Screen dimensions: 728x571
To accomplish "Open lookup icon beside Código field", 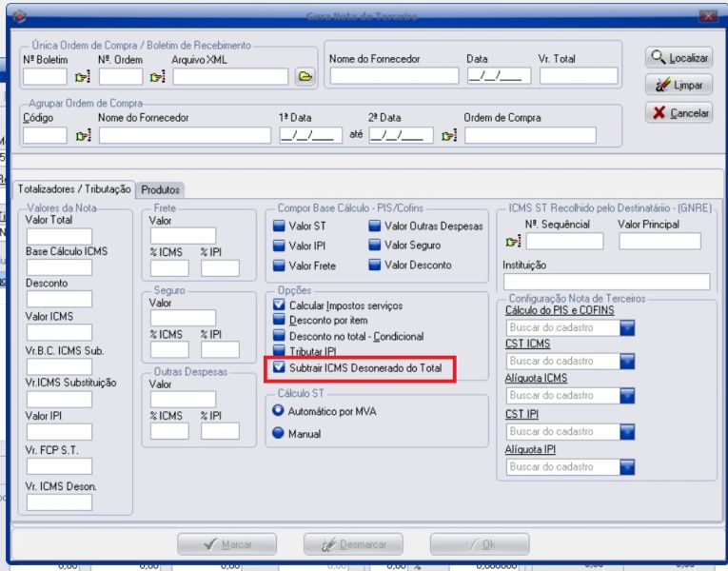I will tap(83, 135).
